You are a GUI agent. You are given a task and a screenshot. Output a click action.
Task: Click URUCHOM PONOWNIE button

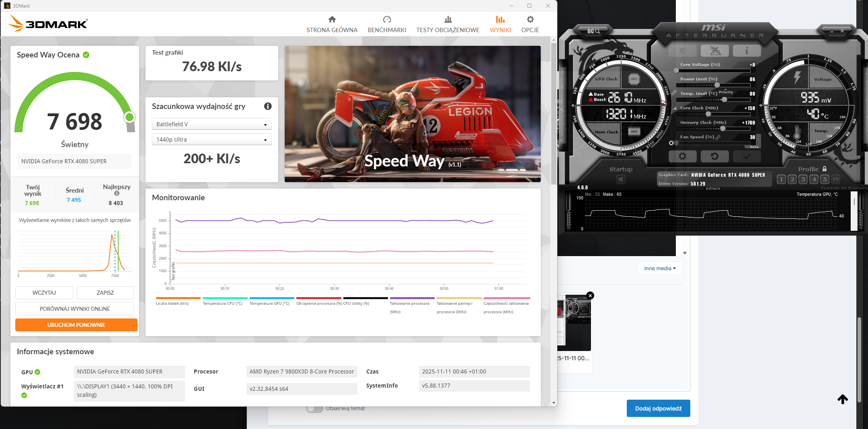coord(76,325)
